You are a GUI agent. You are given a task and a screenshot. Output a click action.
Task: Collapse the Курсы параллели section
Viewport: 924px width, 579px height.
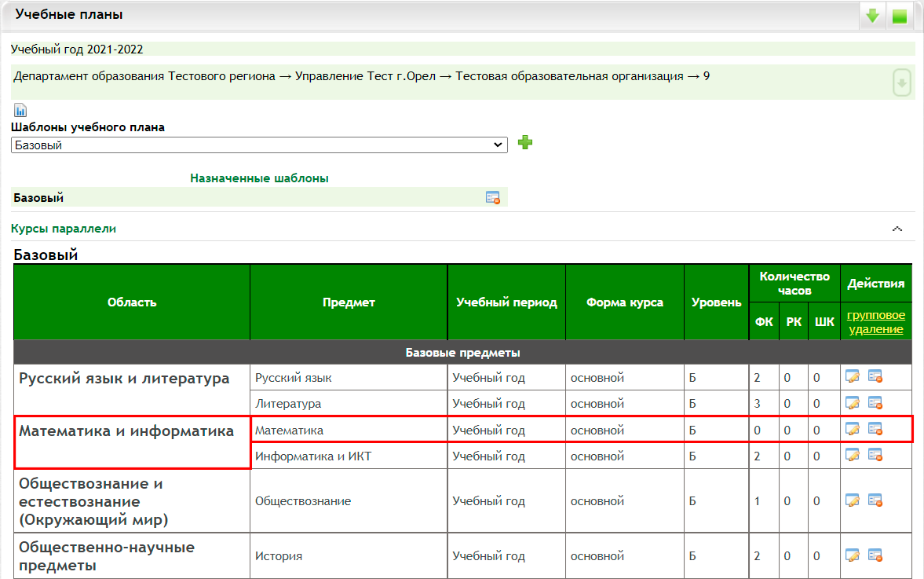(x=897, y=229)
